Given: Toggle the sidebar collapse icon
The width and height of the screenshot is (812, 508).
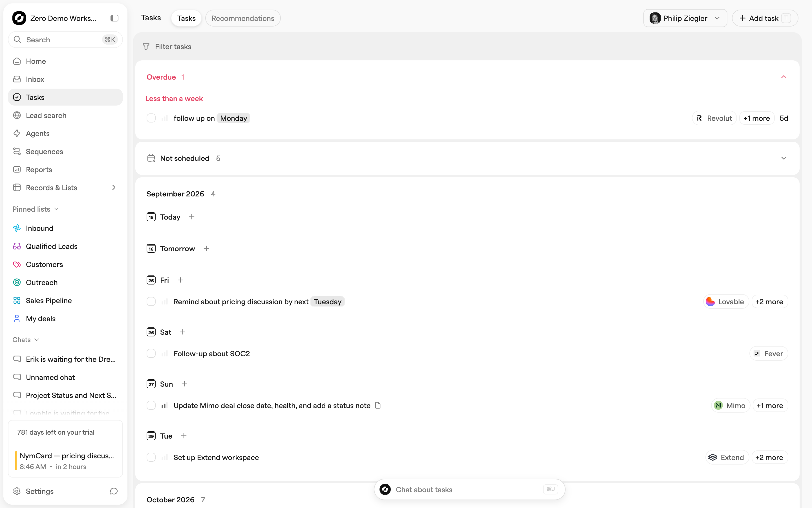Looking at the screenshot, I should click(x=114, y=18).
